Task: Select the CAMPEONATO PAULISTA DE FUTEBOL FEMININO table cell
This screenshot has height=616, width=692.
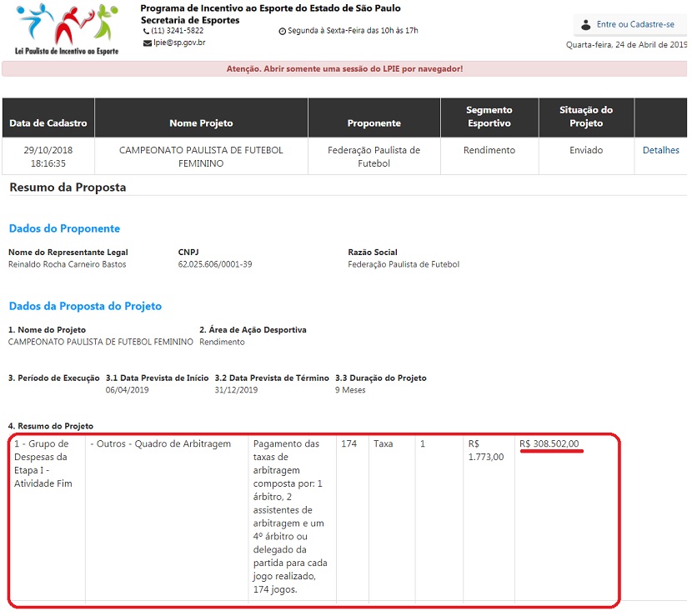Action: (201, 157)
